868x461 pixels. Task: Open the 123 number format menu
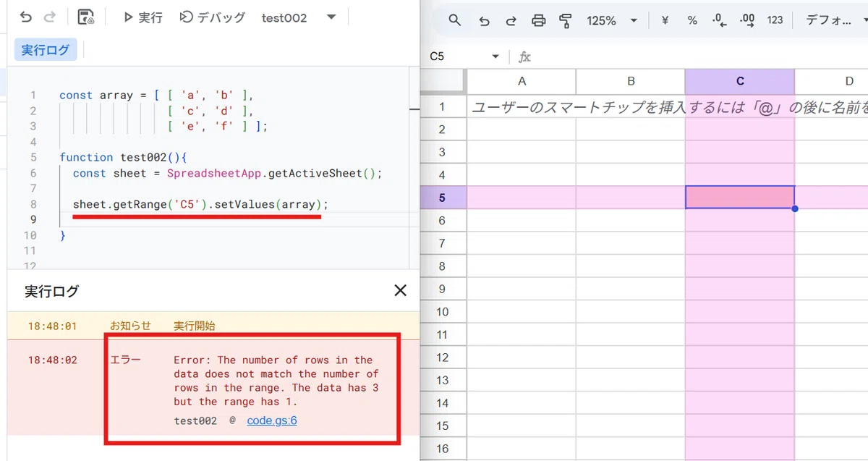pyautogui.click(x=775, y=20)
